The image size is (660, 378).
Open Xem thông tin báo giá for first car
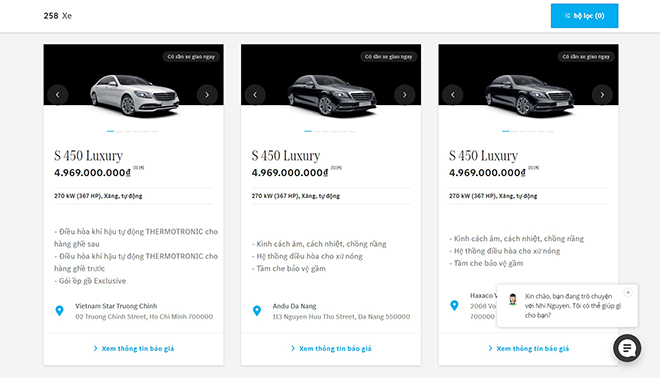[133, 349]
